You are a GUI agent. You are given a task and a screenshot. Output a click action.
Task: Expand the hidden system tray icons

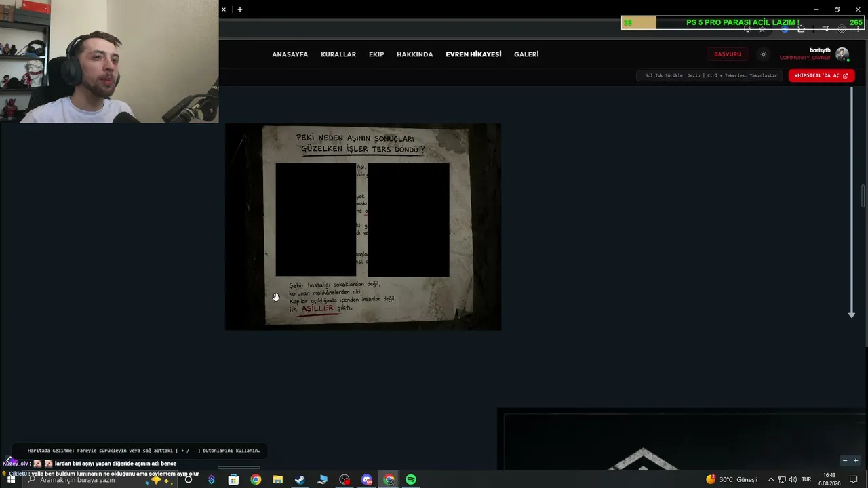pos(771,480)
